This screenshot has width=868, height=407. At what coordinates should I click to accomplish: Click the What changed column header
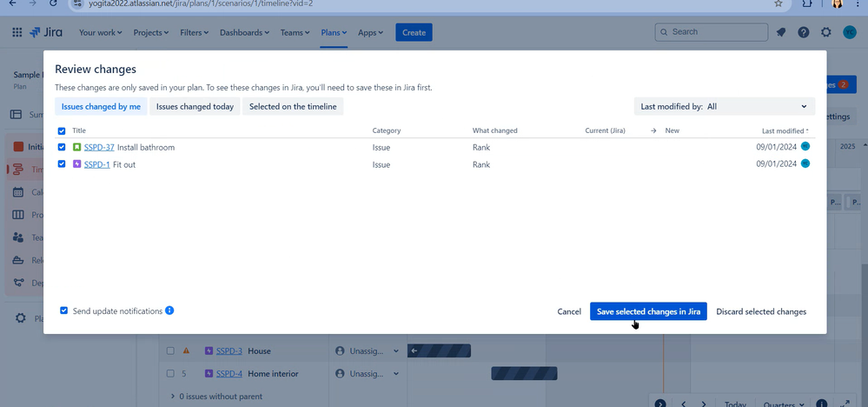tap(495, 130)
